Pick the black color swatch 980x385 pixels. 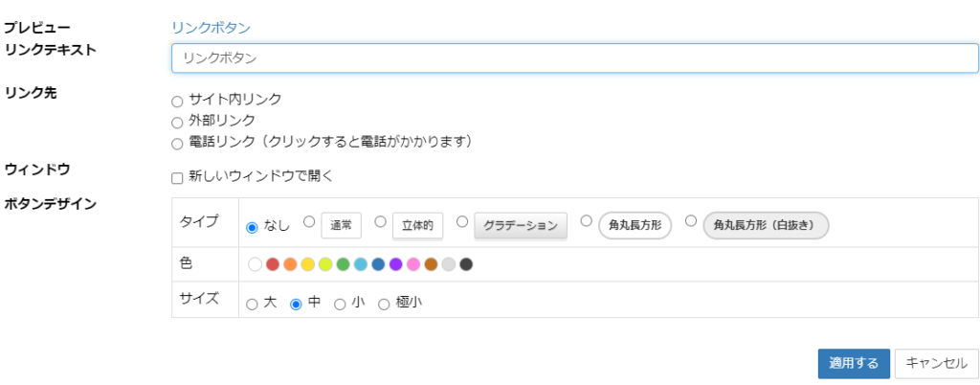click(466, 264)
